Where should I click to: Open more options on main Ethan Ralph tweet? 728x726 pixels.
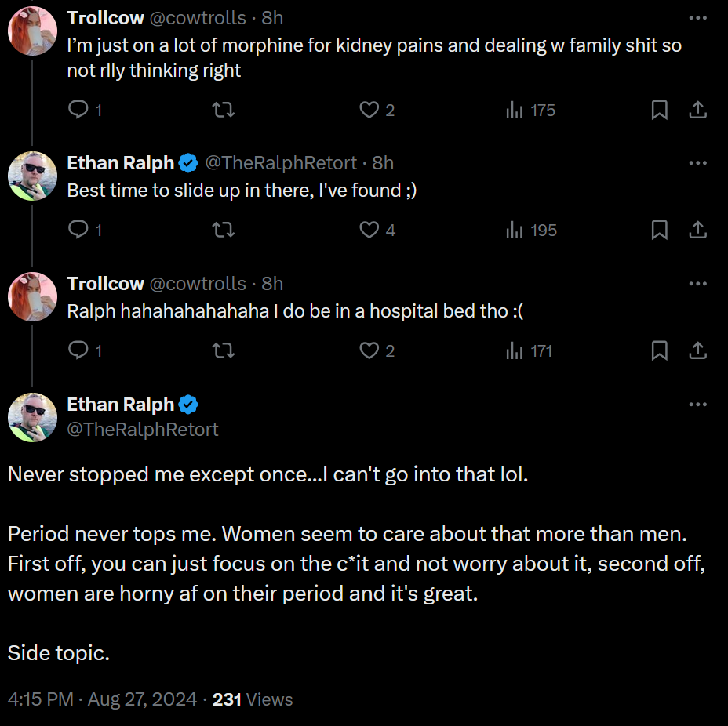pos(698,405)
